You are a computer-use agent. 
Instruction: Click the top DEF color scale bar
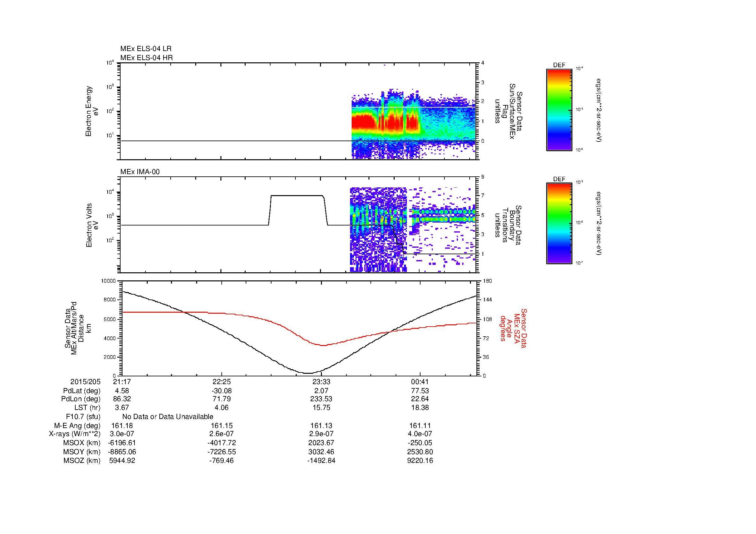[559, 109]
